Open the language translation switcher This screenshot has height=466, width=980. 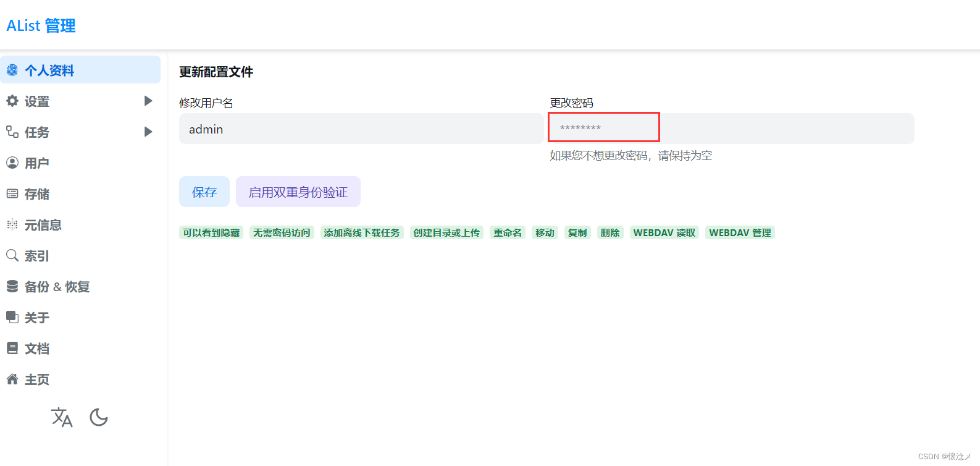tap(62, 418)
